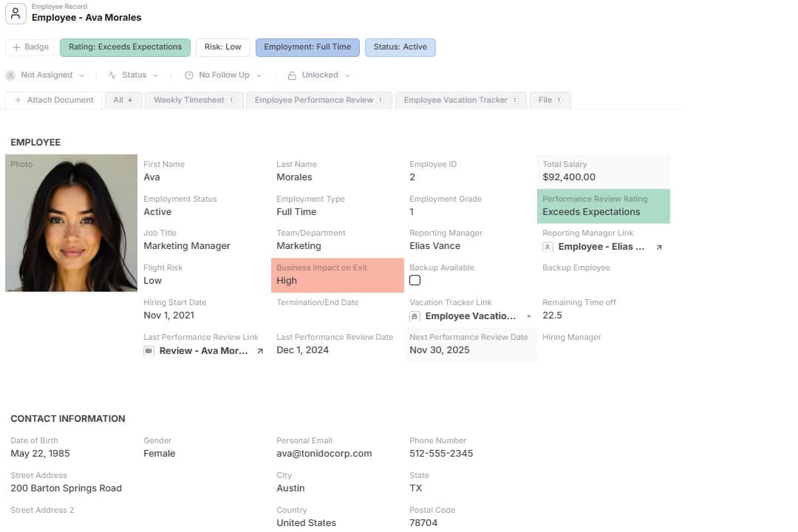Click the Team/Department value Marketing
This screenshot has height=532, width=798.
coord(299,246)
